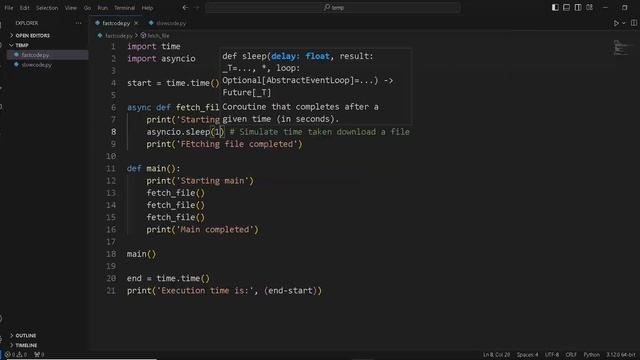Run the Python file with play icon
640x360 pixels.
pyautogui.click(x=616, y=23)
